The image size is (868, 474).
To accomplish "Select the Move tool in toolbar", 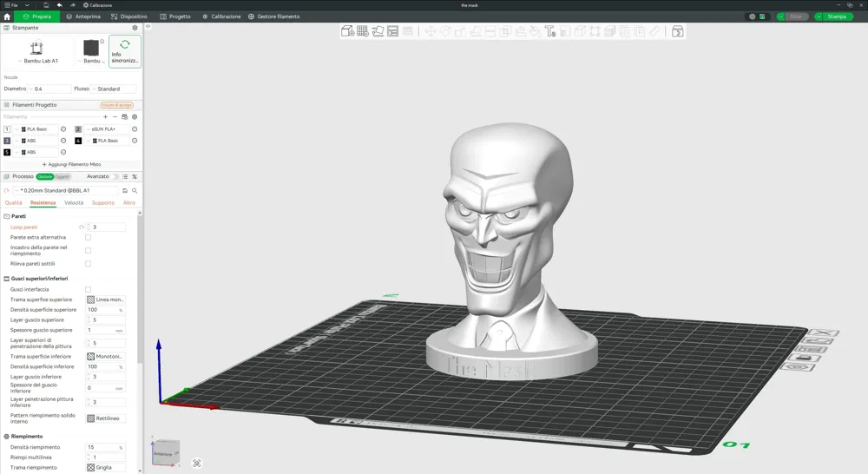I will point(431,31).
